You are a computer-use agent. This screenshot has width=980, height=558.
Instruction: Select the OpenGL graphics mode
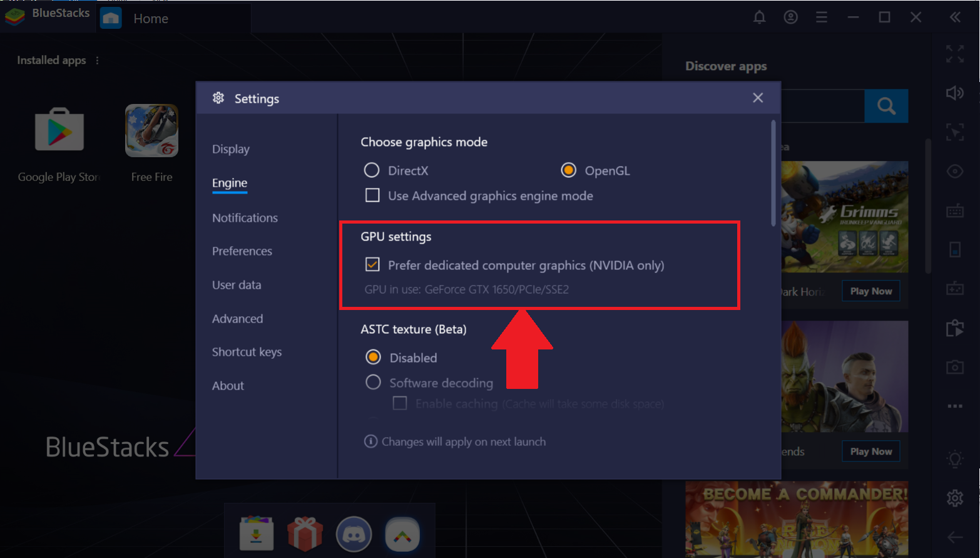(x=568, y=170)
